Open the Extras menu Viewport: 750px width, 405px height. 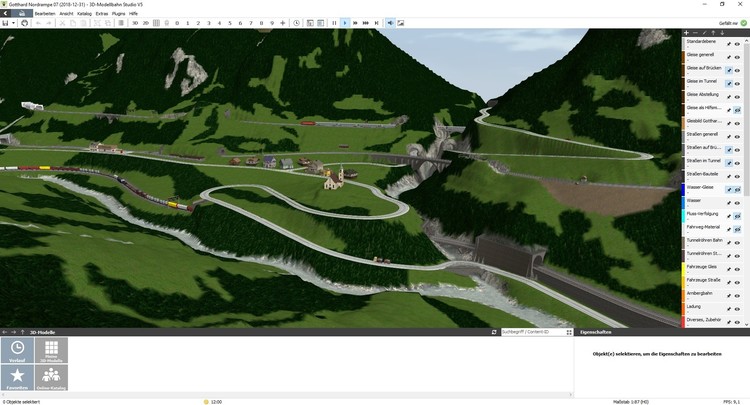click(x=102, y=14)
